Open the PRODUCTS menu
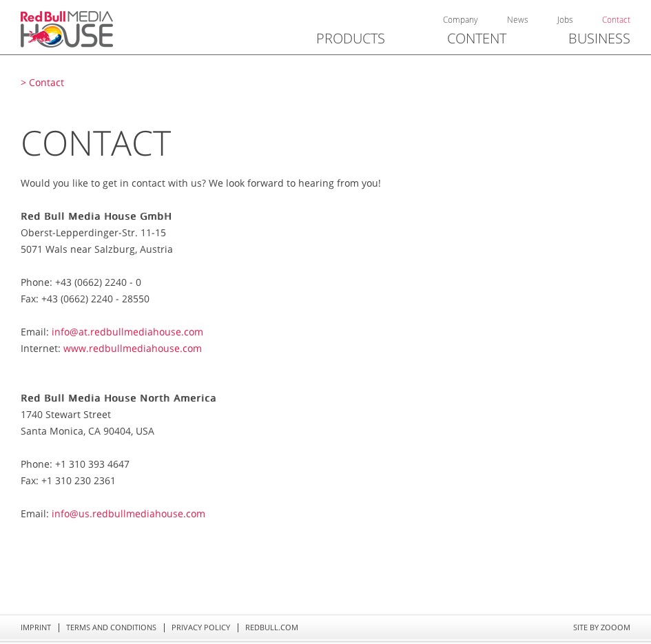Screen dimensions: 651x644 click(x=351, y=39)
